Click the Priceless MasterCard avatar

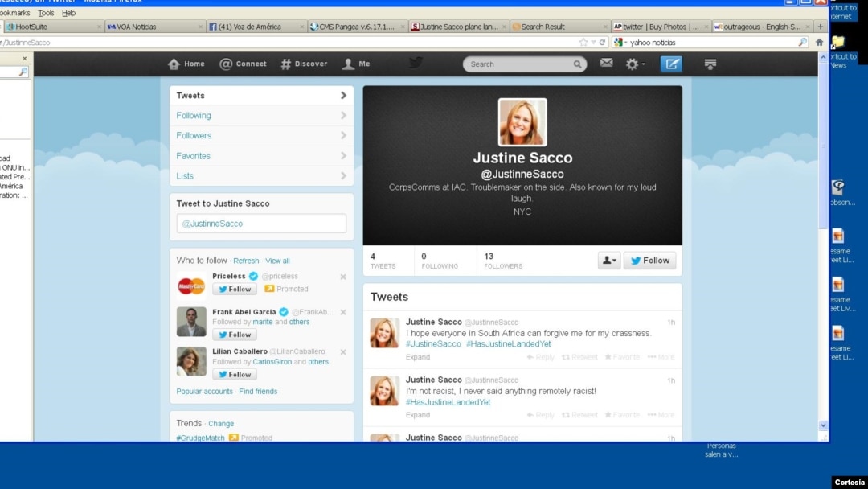tap(191, 286)
